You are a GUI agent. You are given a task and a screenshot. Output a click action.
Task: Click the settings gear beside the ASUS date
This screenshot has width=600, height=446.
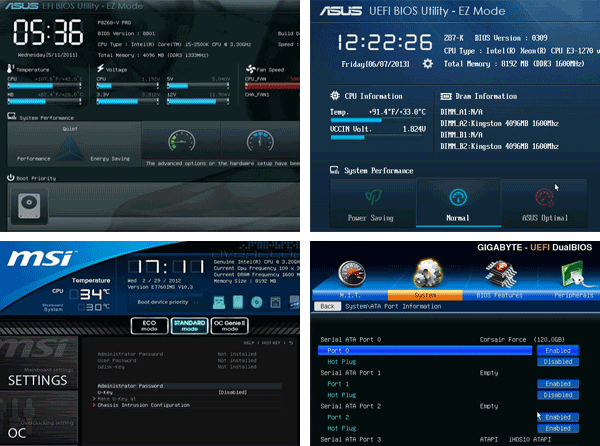pos(430,62)
